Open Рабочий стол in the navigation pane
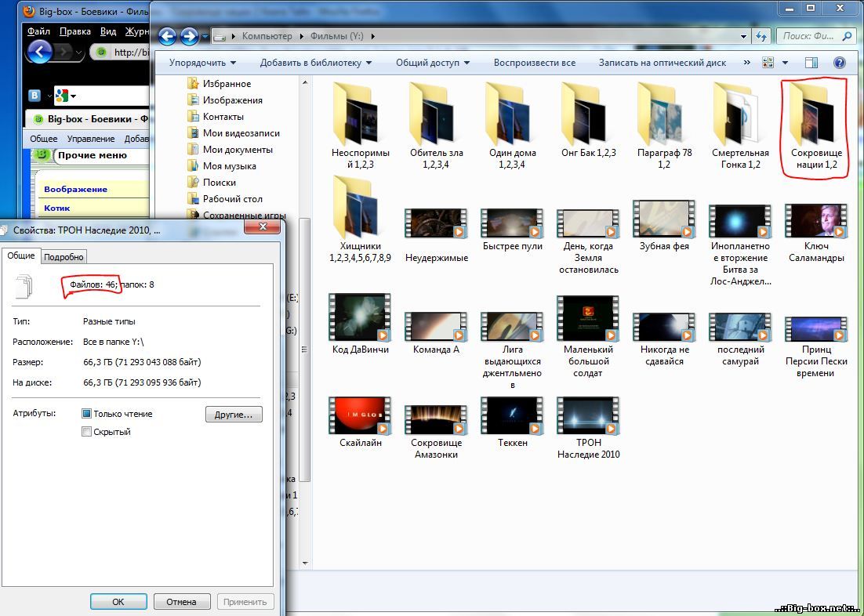This screenshot has height=616, width=864. 224,199
